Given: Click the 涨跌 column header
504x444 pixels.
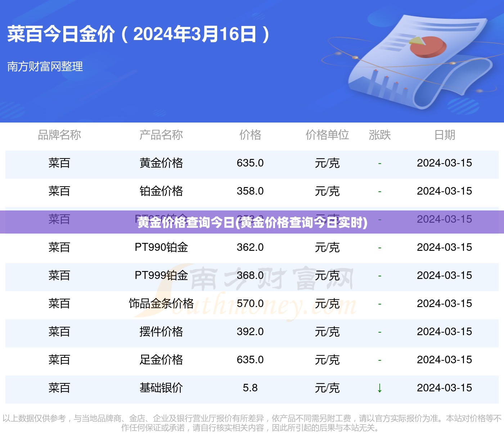Looking at the screenshot, I should (x=380, y=135).
